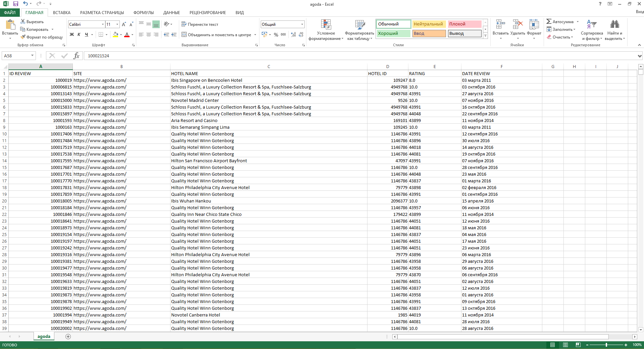Click the percent style icon
The image size is (644, 349).
276,35
